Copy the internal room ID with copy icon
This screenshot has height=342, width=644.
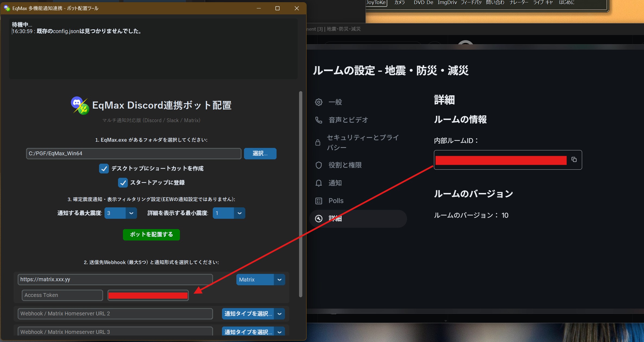tap(574, 160)
